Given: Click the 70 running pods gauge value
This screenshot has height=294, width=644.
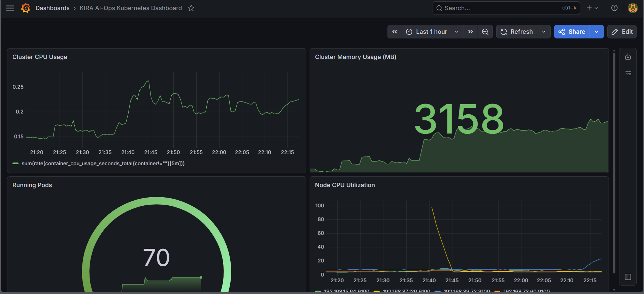Looking at the screenshot, I should pos(157,258).
